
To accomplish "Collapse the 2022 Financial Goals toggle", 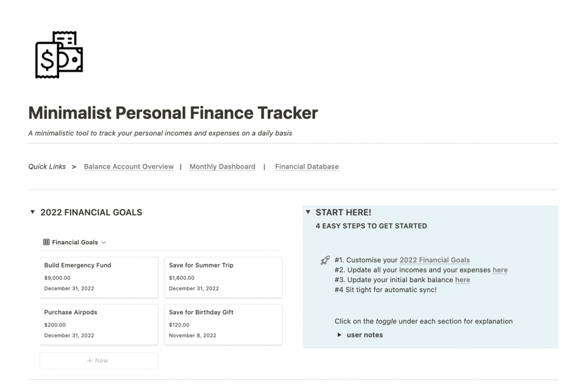I will pyautogui.click(x=33, y=212).
